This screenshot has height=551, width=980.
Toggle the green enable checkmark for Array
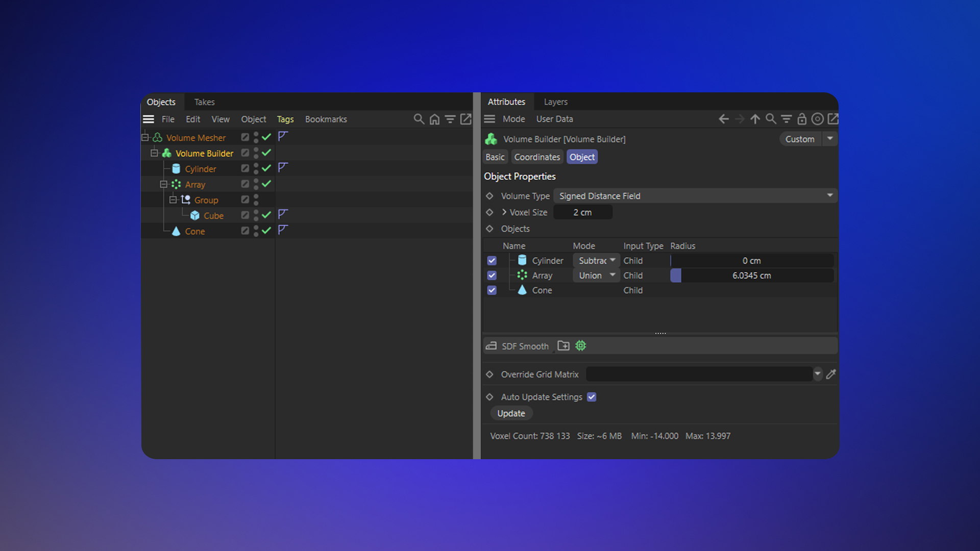click(x=266, y=184)
